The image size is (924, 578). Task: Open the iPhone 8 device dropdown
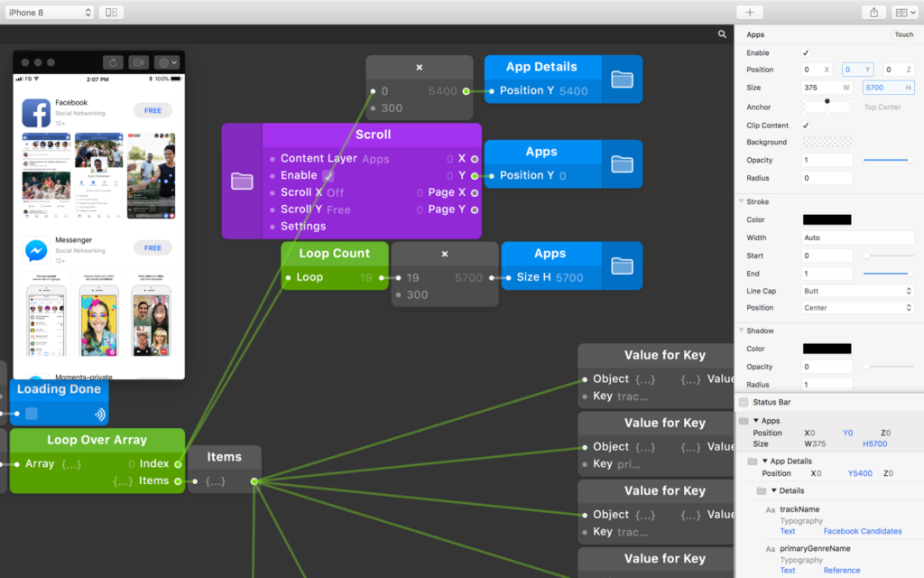tap(49, 13)
